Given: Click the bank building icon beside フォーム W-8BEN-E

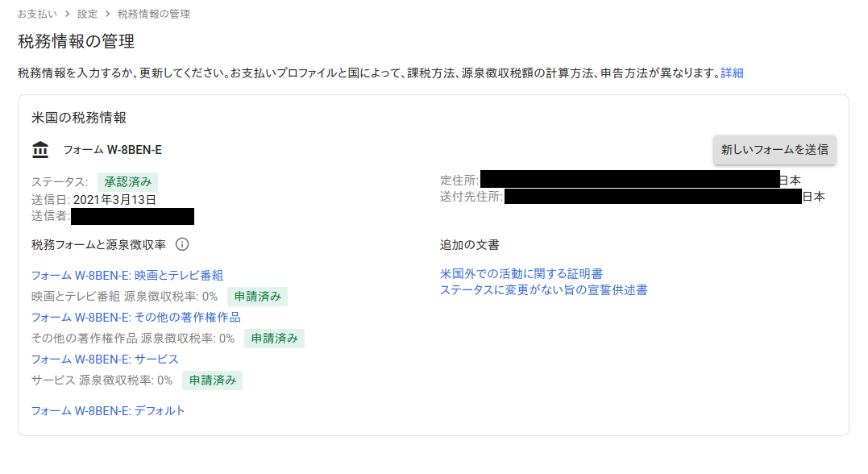Looking at the screenshot, I should 39,150.
